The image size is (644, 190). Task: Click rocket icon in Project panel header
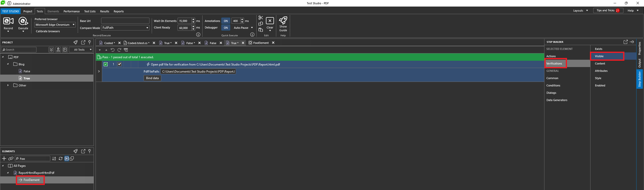coord(75,42)
